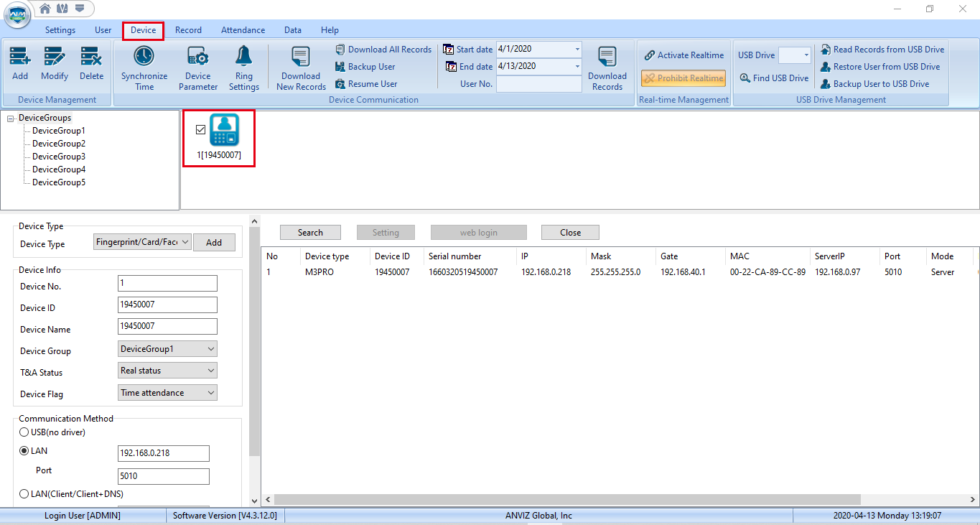Click Download New Records icon
Screen dimensions: 980x525
click(x=301, y=57)
